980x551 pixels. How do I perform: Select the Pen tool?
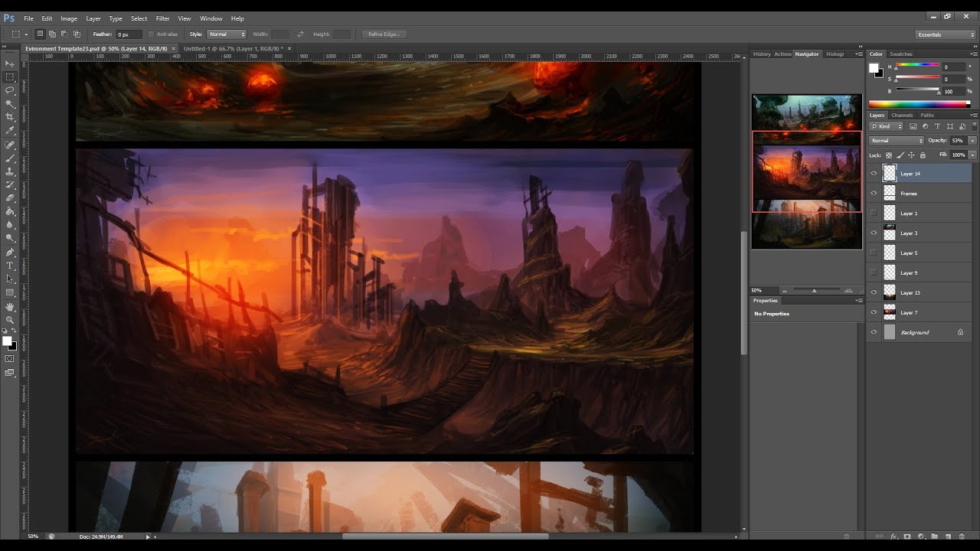tap(10, 252)
